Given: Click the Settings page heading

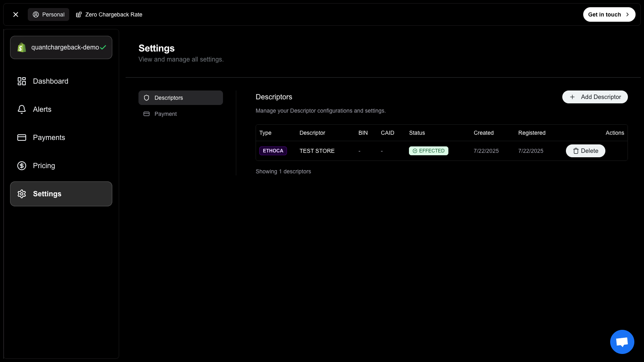Looking at the screenshot, I should tap(157, 48).
